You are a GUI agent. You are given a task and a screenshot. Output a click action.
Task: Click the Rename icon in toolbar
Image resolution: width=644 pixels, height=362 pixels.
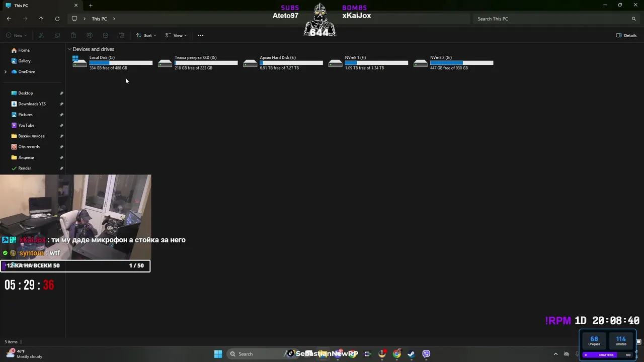[90, 35]
